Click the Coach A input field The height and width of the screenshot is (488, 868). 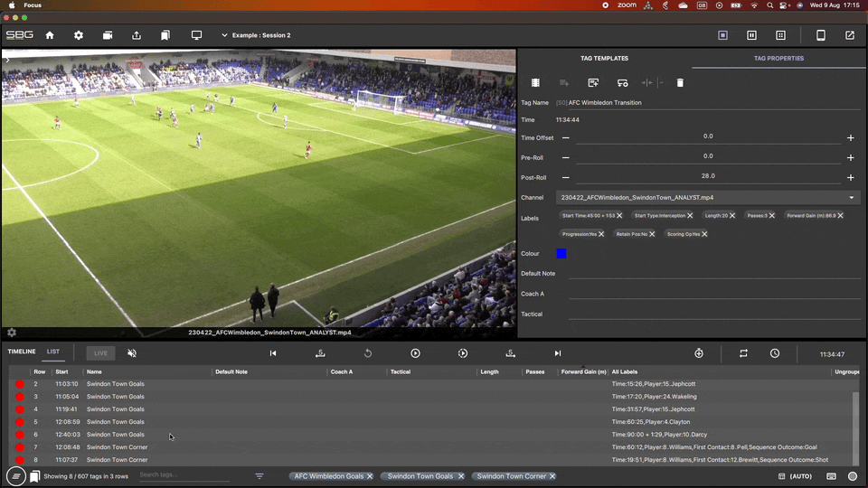[x=714, y=294]
